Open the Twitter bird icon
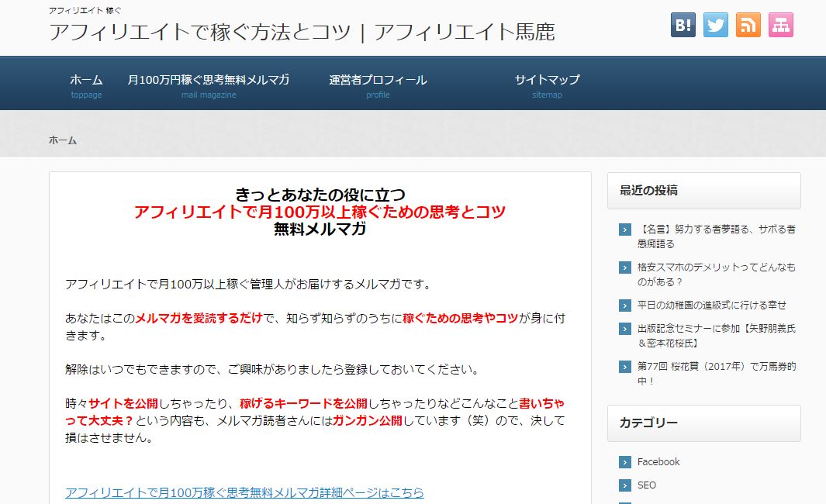This screenshot has width=826, height=504. (x=716, y=25)
